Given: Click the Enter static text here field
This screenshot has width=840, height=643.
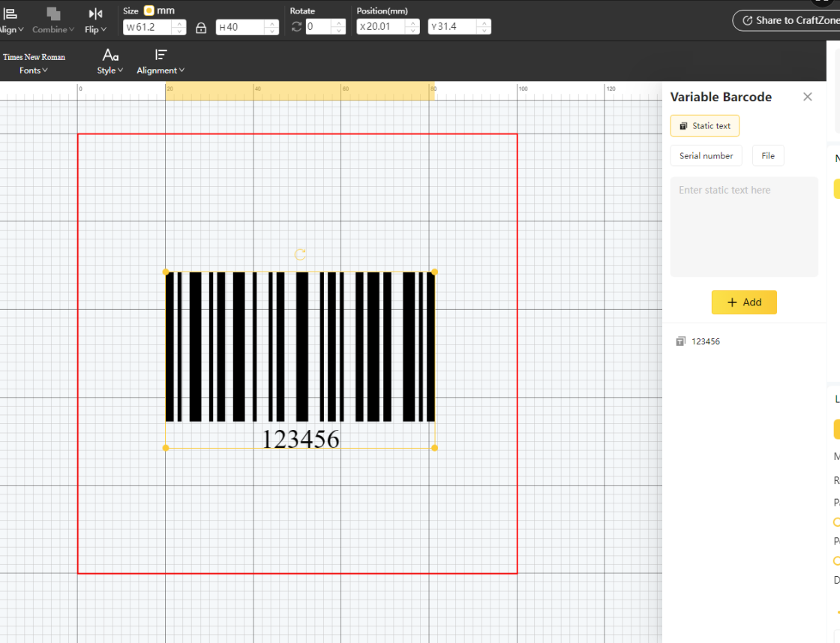Looking at the screenshot, I should [744, 227].
